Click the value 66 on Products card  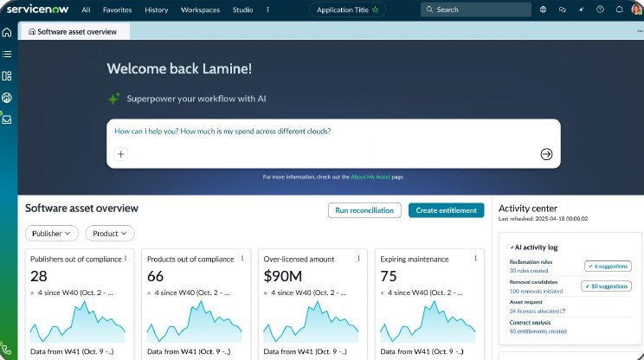pyautogui.click(x=155, y=276)
